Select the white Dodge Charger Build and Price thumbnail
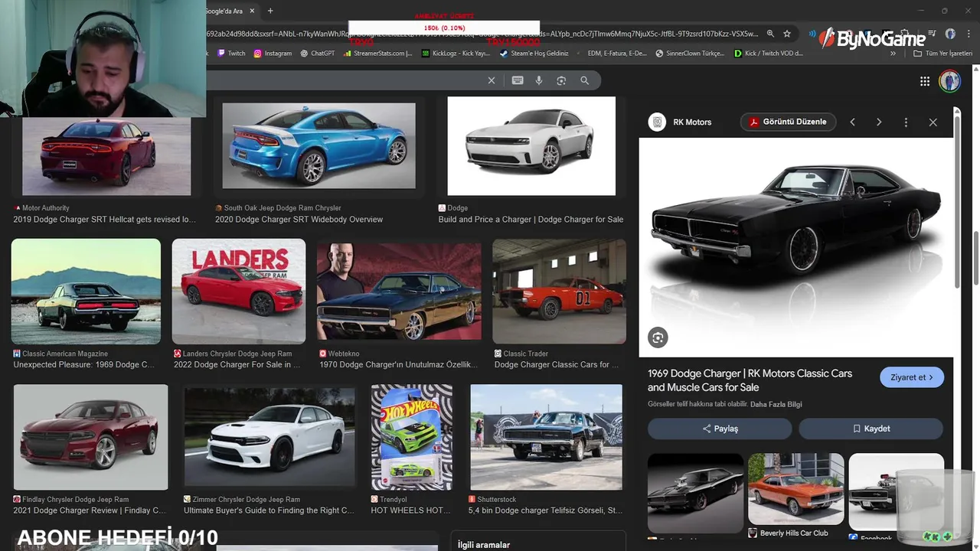This screenshot has height=551, width=980. pyautogui.click(x=531, y=145)
